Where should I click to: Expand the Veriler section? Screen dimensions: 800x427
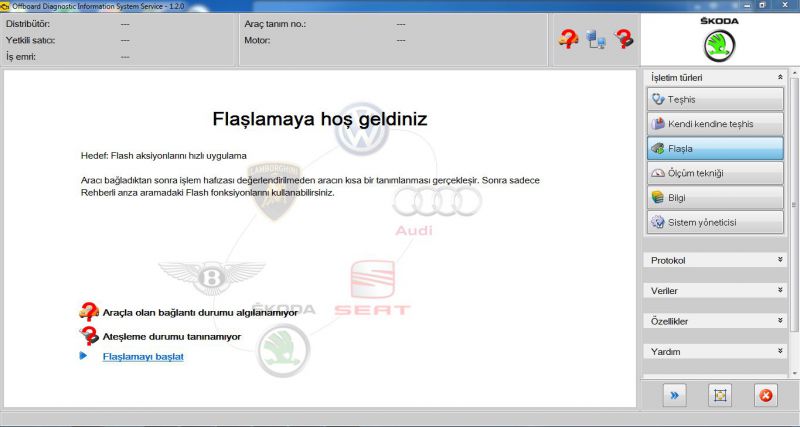(x=716, y=291)
